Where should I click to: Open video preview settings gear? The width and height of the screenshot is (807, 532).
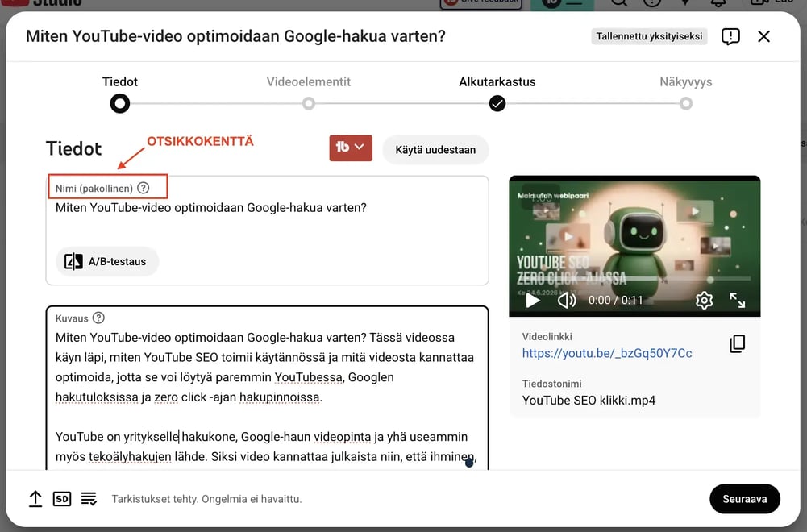point(704,300)
